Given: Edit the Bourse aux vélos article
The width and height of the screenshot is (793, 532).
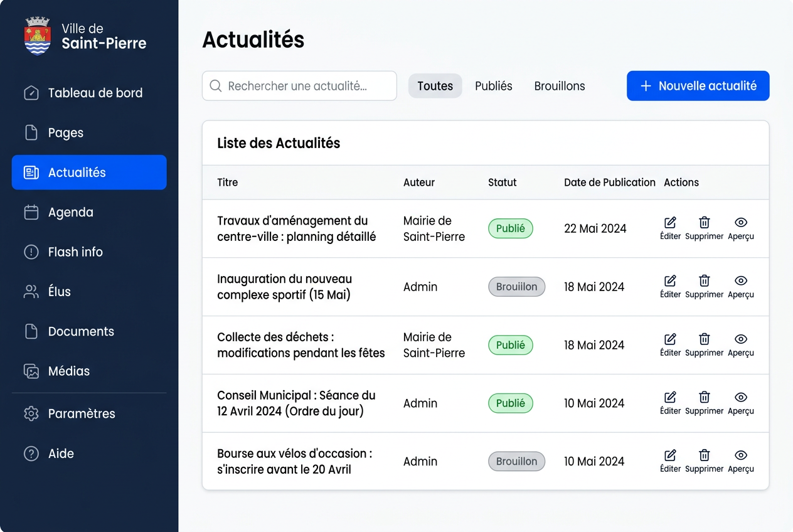Looking at the screenshot, I should pyautogui.click(x=670, y=461).
